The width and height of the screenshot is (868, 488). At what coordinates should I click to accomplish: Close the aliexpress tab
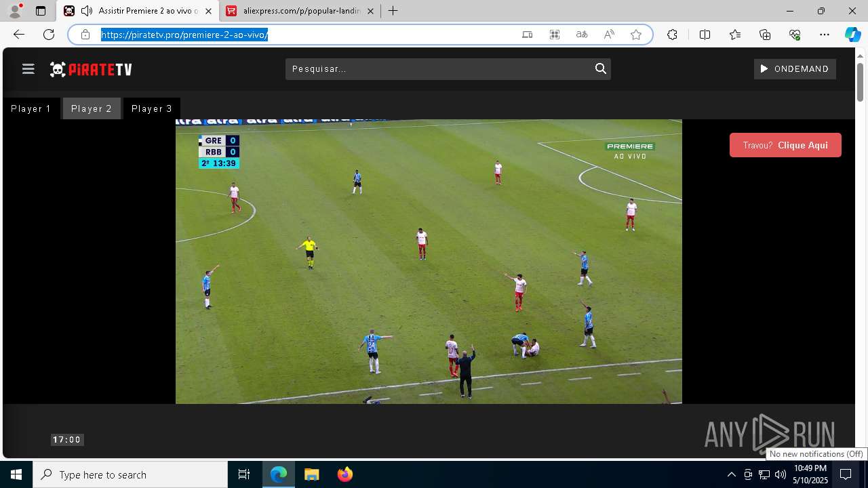(370, 11)
